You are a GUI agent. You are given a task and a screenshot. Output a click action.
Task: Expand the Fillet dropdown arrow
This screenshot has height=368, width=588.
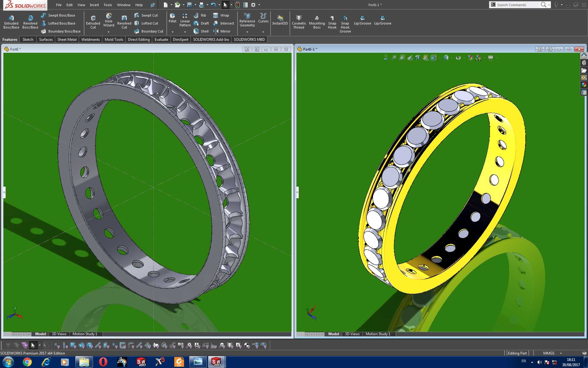point(172,32)
